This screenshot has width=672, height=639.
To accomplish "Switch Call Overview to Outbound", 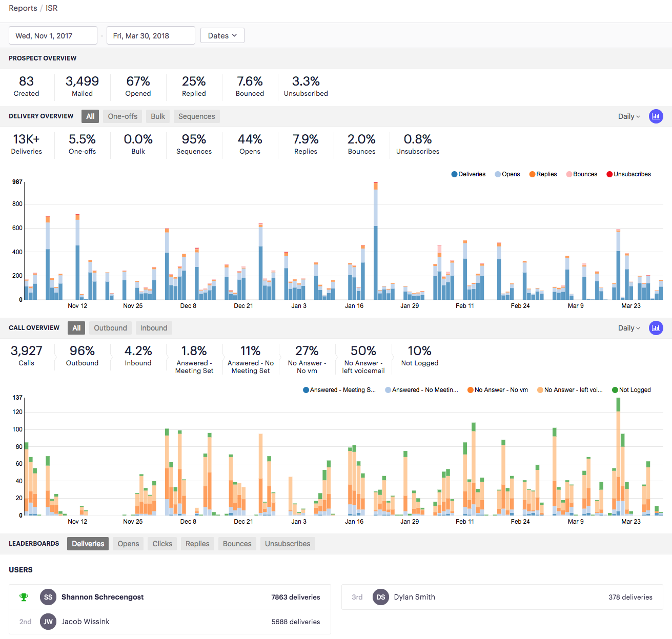I will (110, 328).
